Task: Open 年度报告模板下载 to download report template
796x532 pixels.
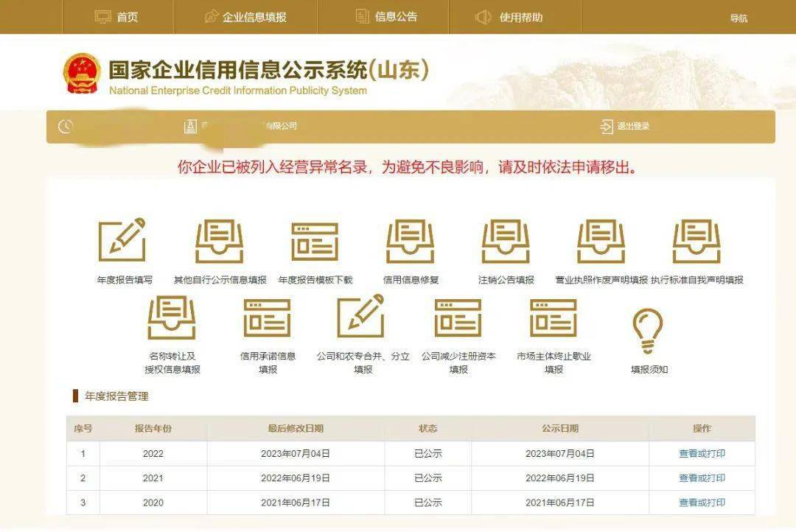Action: 314,239
